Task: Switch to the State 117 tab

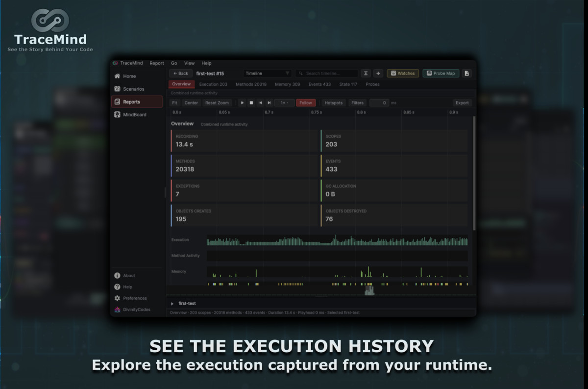Action: pyautogui.click(x=348, y=84)
